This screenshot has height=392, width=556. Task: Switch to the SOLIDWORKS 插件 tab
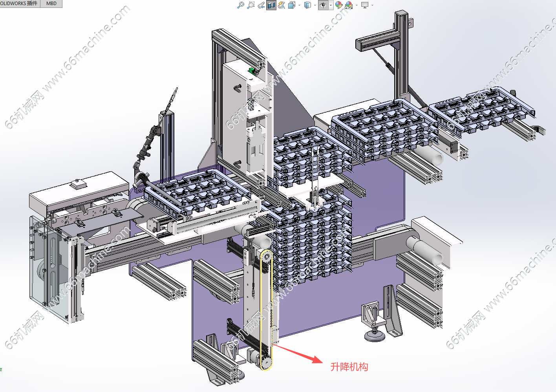[x=20, y=4]
